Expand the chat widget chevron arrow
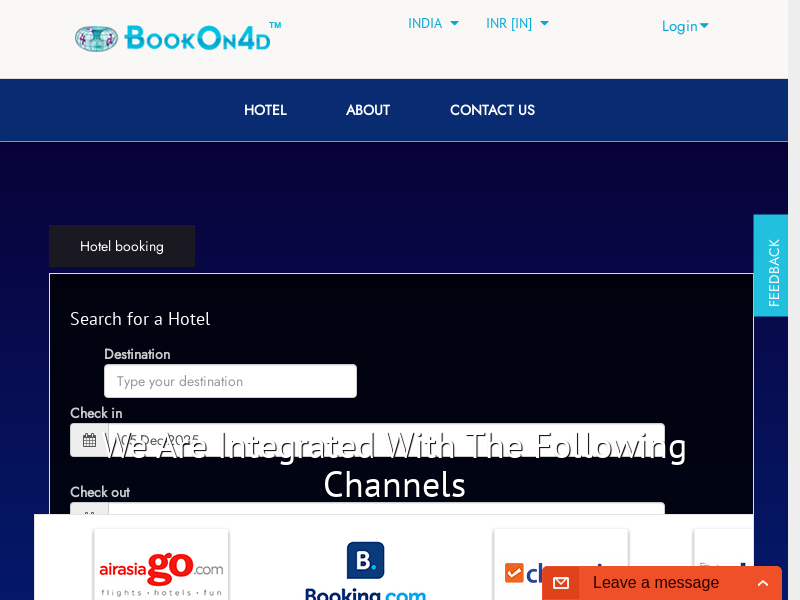Image resolution: width=800 pixels, height=600 pixels. 763,583
